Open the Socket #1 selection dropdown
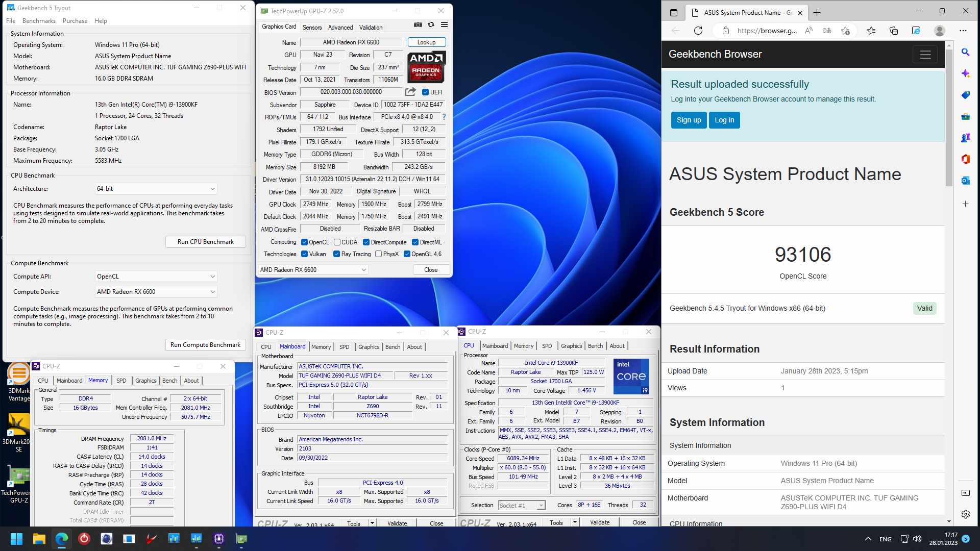980x551 pixels. tap(522, 505)
